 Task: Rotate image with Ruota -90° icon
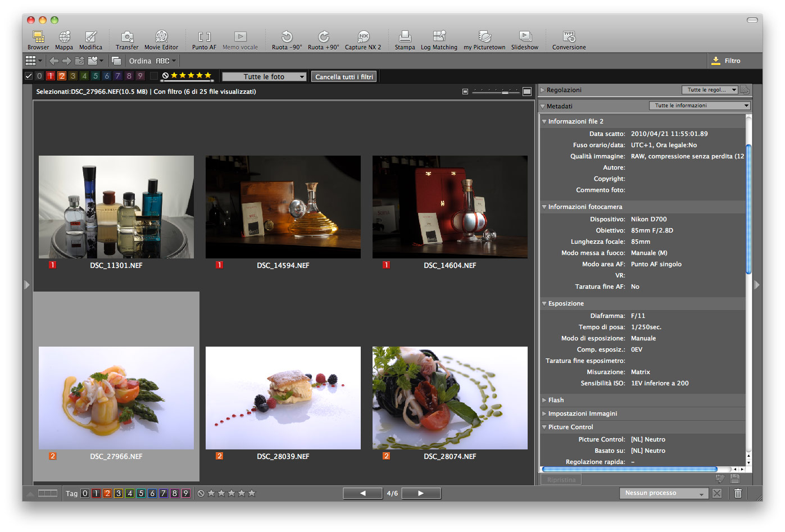(287, 37)
